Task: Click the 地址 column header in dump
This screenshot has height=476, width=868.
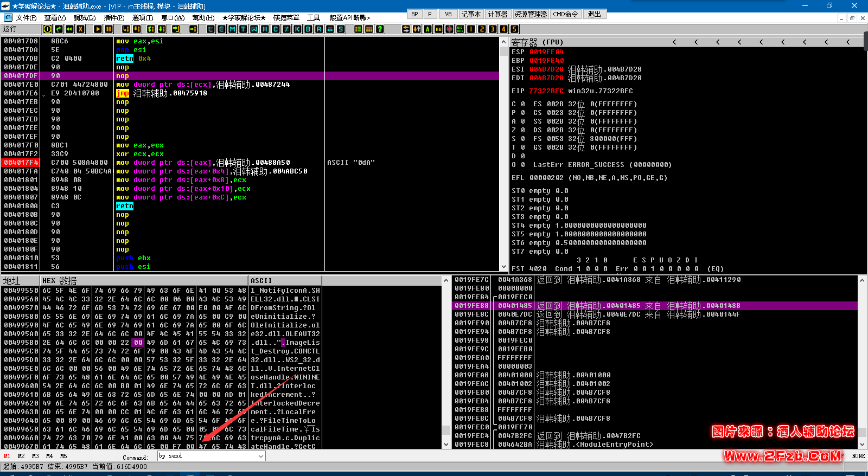Action: pos(21,280)
